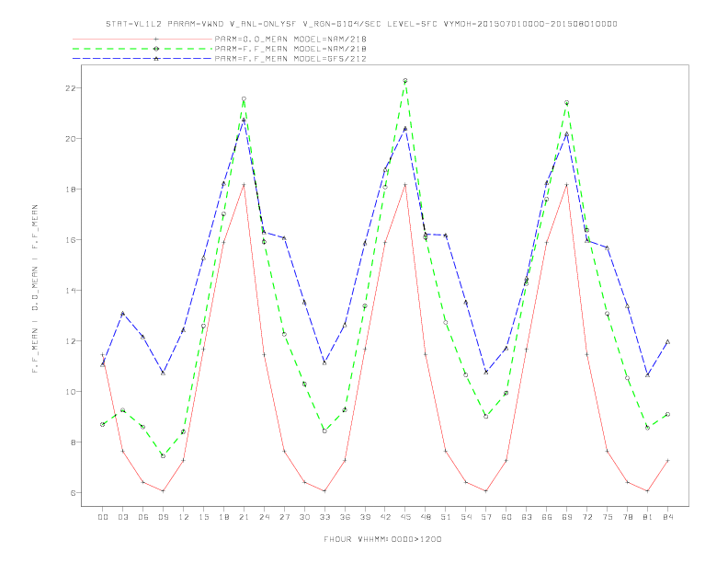Click x-axis forecast hour label 48

coord(426,517)
